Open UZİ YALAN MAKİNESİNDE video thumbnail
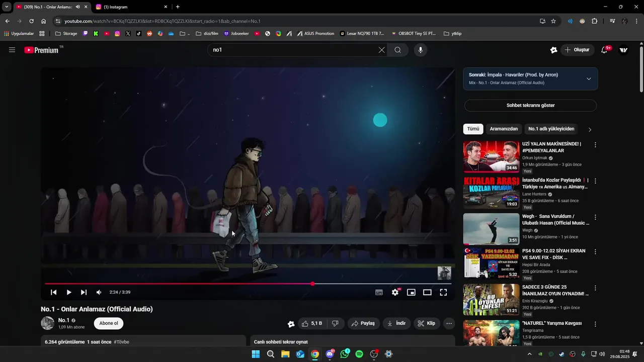 tap(491, 157)
